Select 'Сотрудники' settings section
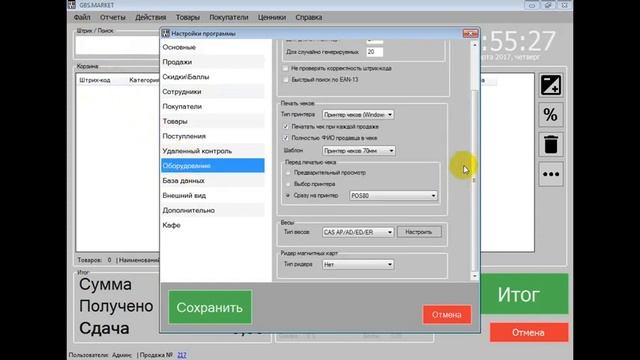Image resolution: width=640 pixels, height=360 pixels. [213, 92]
